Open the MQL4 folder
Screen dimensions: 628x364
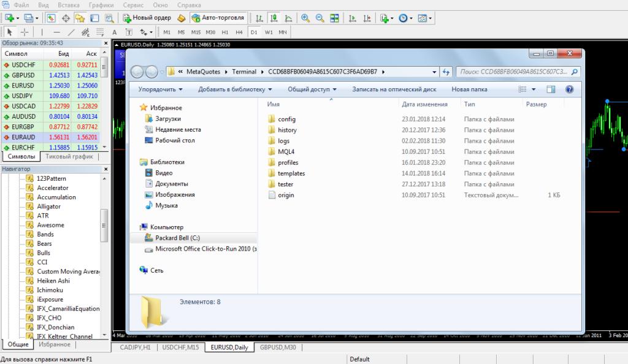286,151
